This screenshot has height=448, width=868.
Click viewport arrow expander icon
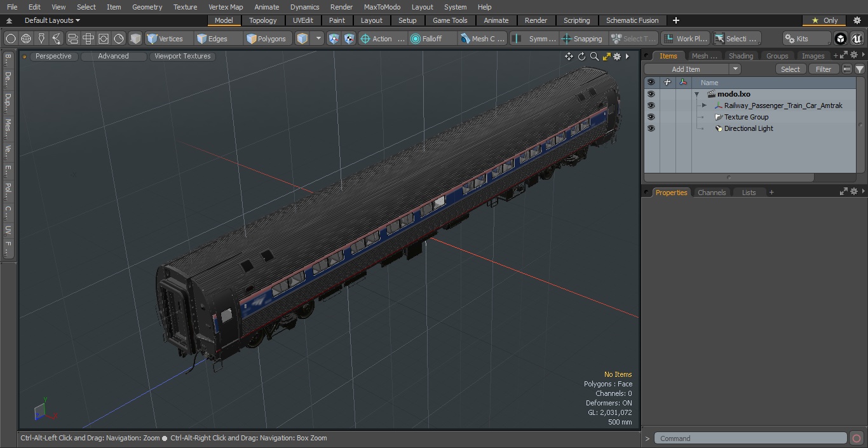pyautogui.click(x=627, y=57)
